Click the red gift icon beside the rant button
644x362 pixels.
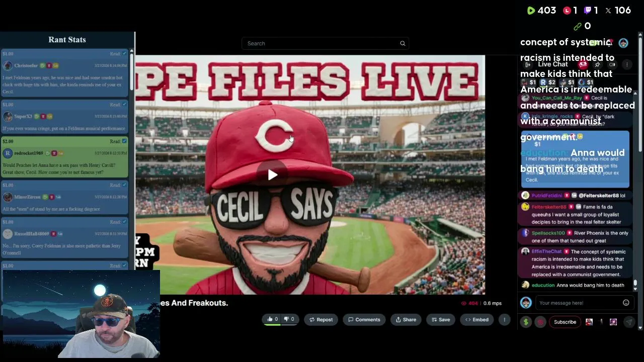[540, 322]
